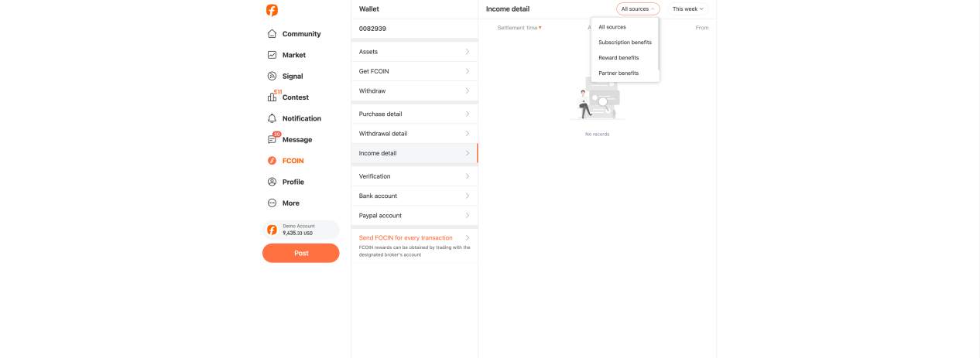The image size is (980, 358).
Task: Go to Profile via person icon
Action: point(272,182)
